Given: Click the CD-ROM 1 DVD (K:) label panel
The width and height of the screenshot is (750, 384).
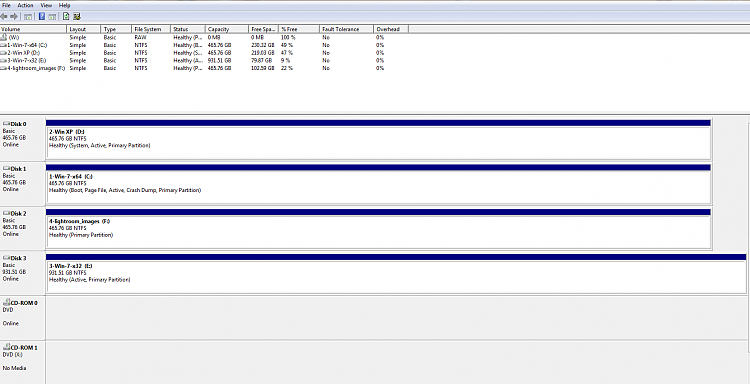Looking at the screenshot, I should (x=22, y=362).
